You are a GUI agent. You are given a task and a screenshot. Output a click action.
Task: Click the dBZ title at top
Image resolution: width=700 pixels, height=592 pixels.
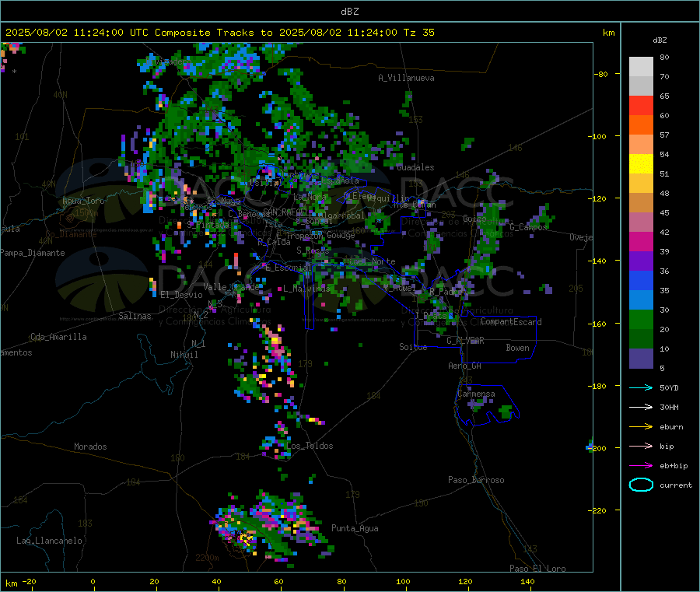[349, 12]
